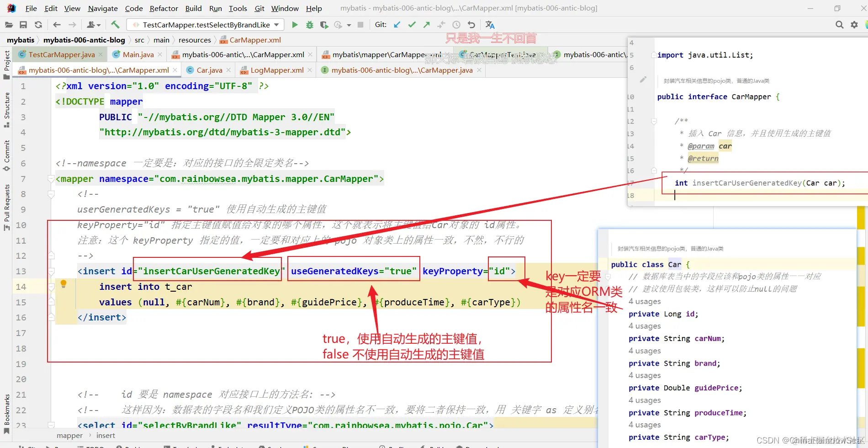Click the Git commit checkmark icon
The image size is (868, 448).
pos(412,25)
